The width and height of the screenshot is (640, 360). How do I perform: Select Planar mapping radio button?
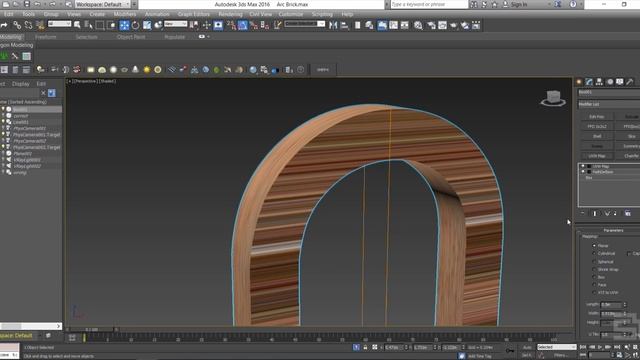pyautogui.click(x=594, y=246)
